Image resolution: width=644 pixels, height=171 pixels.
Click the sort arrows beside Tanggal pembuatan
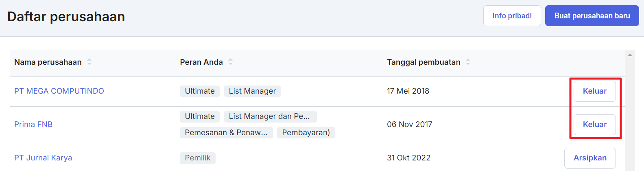468,62
